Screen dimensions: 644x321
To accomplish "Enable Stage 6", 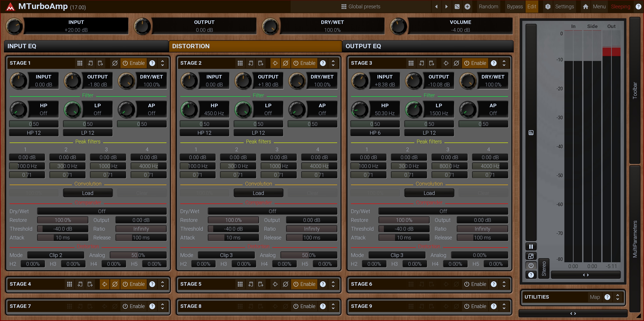I will pos(475,284).
